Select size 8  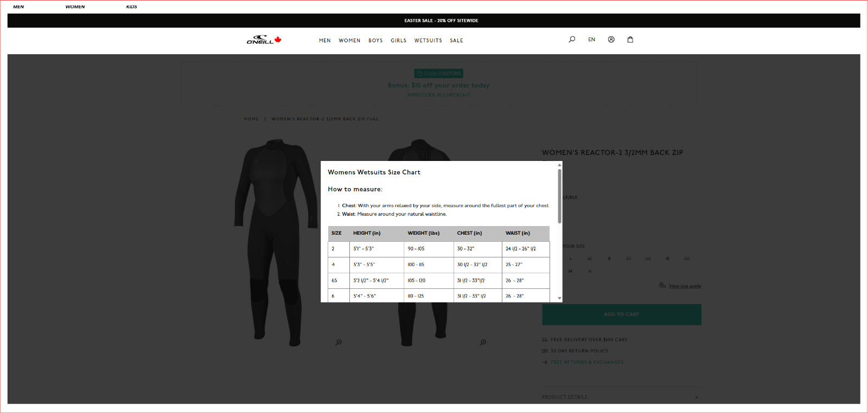tap(609, 259)
